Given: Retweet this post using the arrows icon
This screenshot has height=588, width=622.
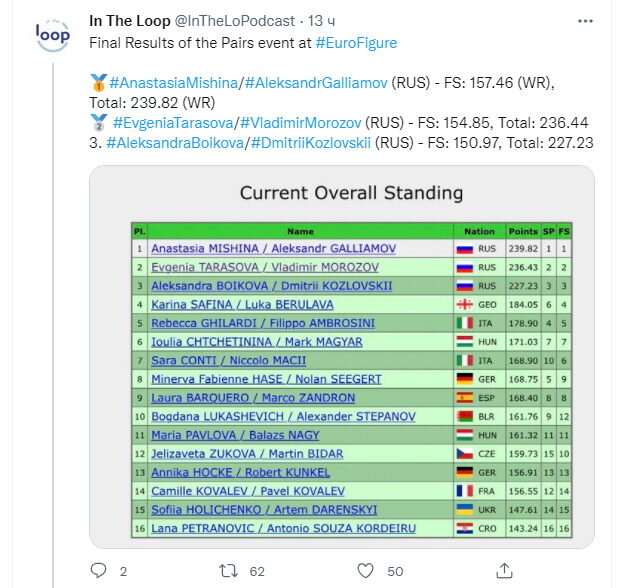Looking at the screenshot, I should (x=228, y=571).
